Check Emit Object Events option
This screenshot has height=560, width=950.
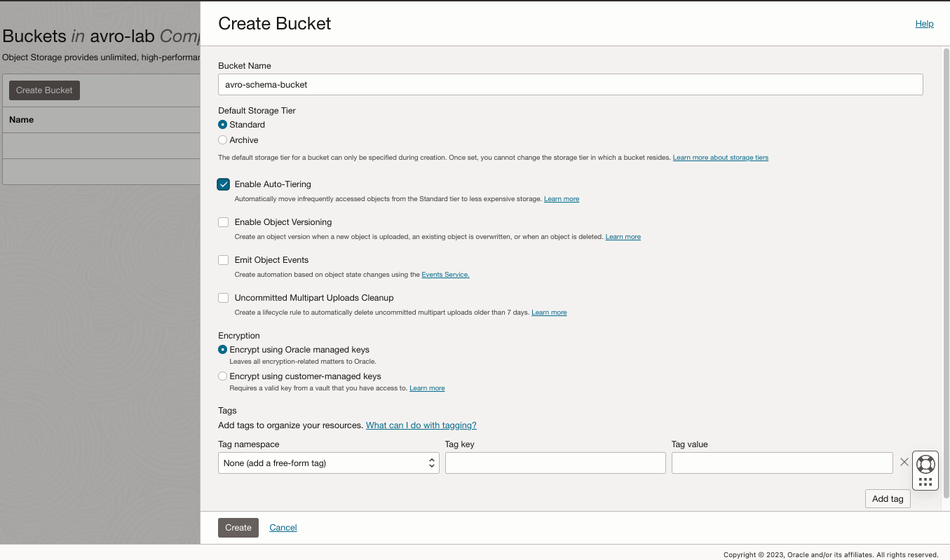click(x=224, y=260)
